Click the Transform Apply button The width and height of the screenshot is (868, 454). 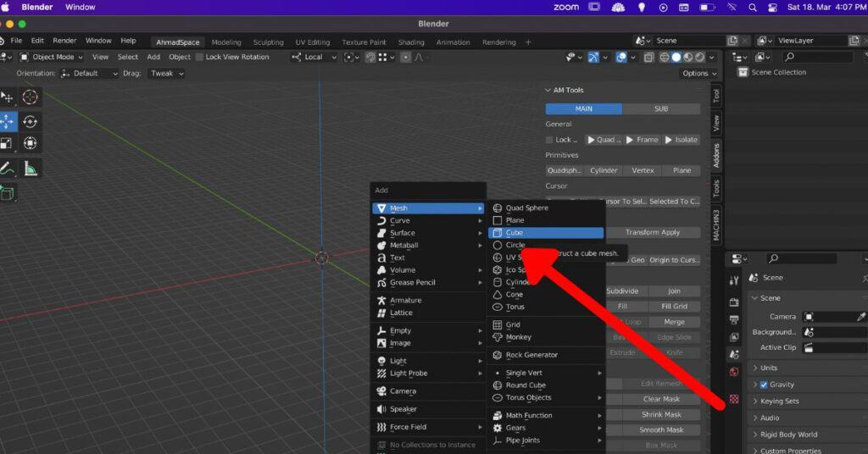[652, 232]
